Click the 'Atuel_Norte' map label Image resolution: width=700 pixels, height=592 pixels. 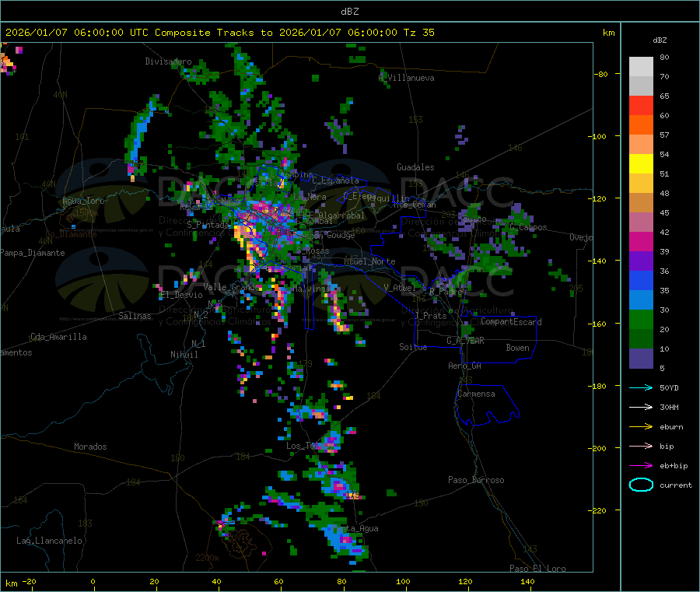369,261
